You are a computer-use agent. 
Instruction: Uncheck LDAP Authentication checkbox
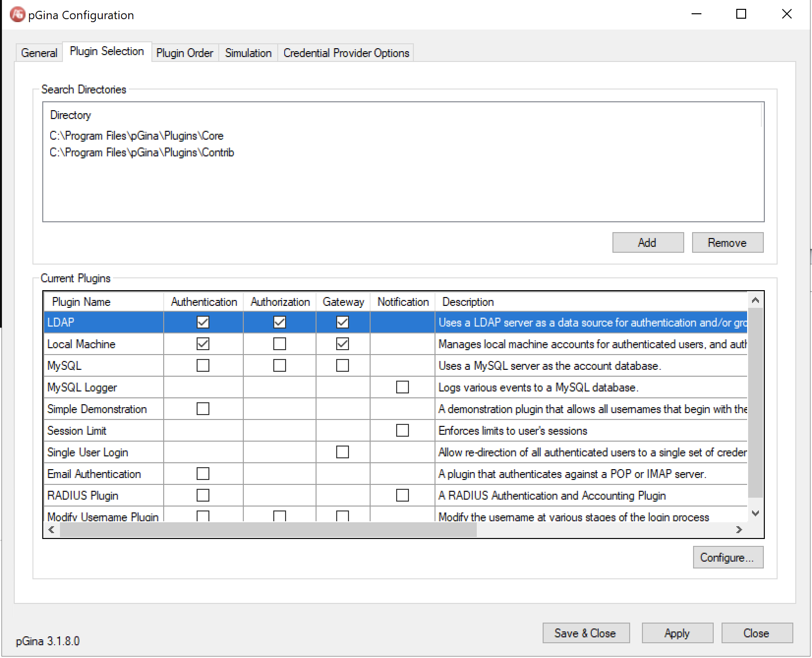203,322
